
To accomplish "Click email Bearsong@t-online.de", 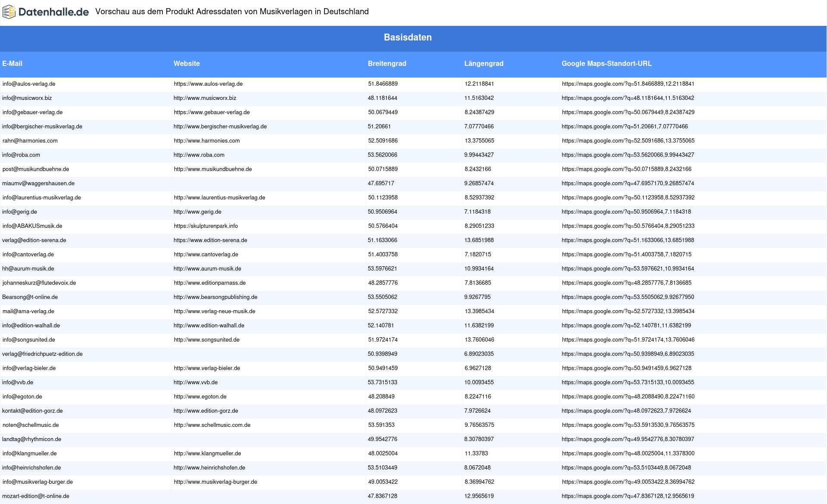I will click(30, 297).
